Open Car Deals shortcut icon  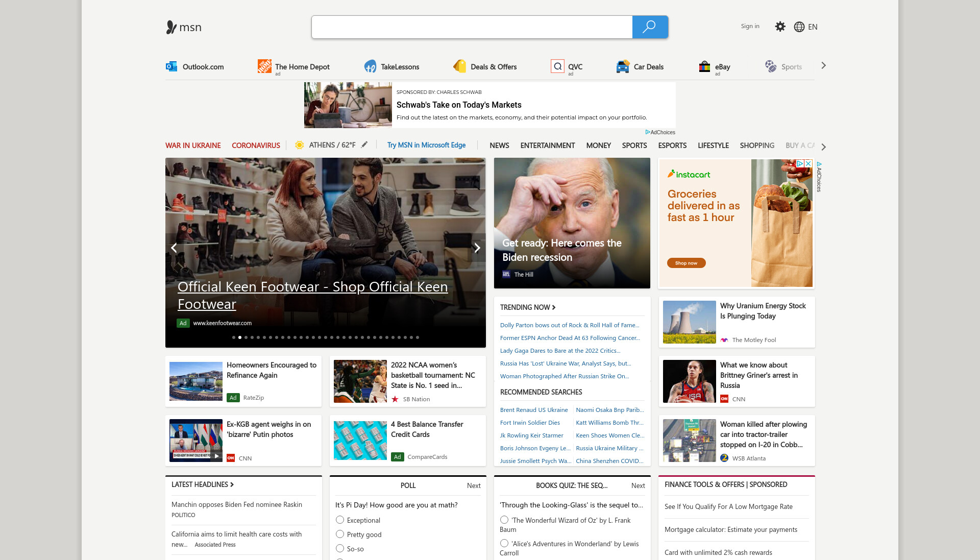coord(623,66)
